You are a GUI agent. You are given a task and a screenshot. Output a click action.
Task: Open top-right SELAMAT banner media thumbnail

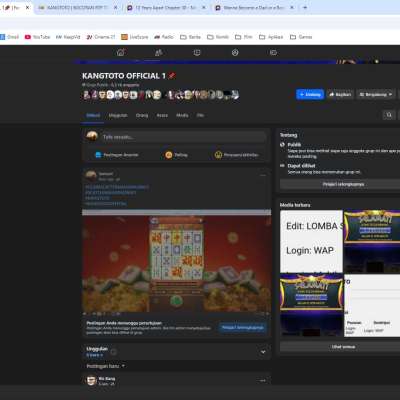point(372,241)
